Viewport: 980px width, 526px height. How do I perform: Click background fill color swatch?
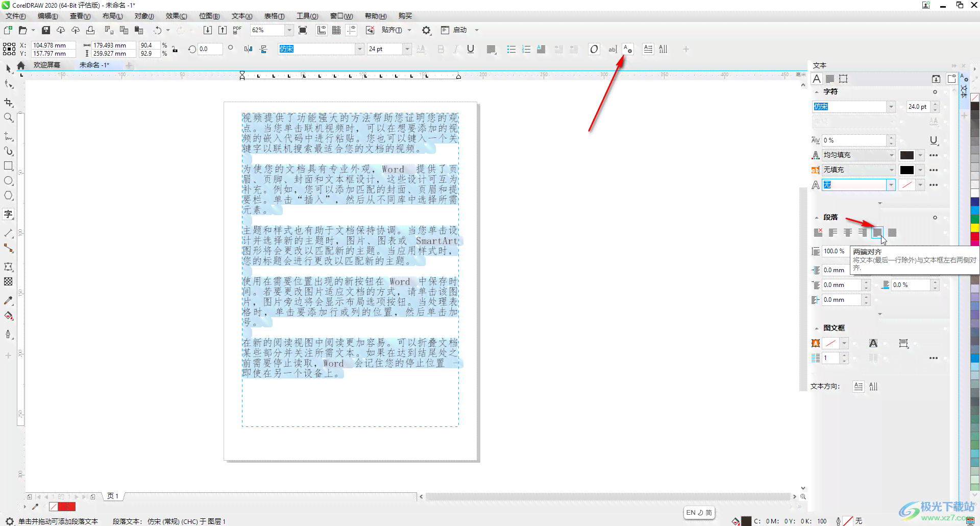pos(907,170)
